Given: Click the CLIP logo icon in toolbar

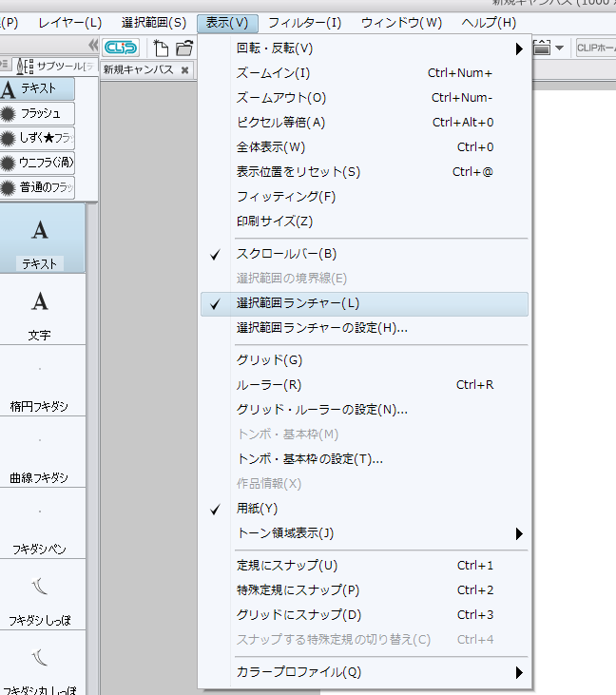Looking at the screenshot, I should point(121,48).
